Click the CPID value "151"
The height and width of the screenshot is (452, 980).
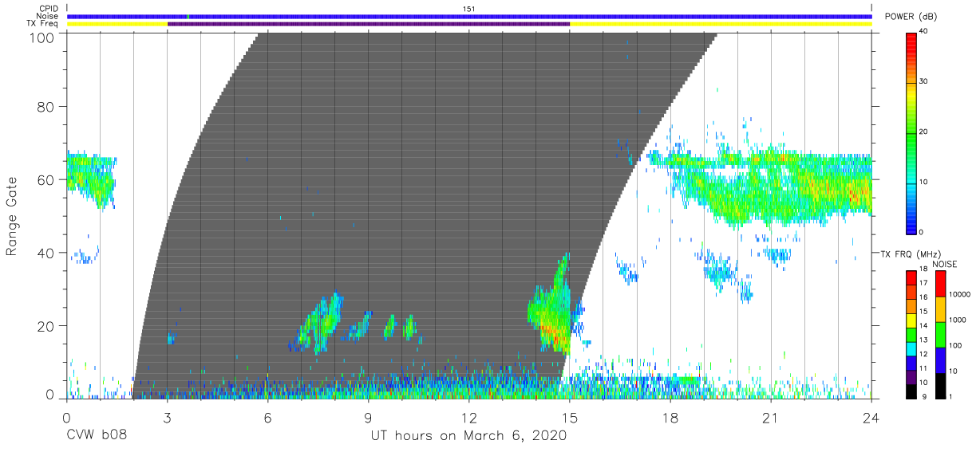pyautogui.click(x=469, y=9)
